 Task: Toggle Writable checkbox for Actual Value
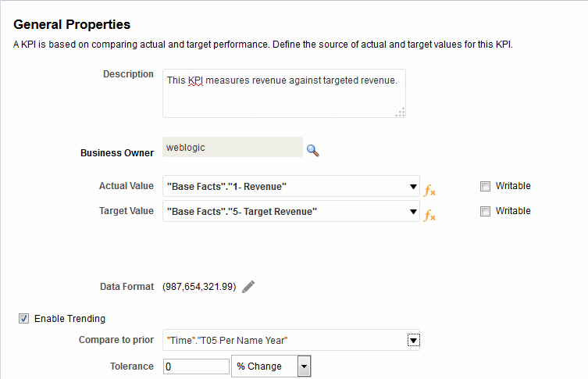485,186
